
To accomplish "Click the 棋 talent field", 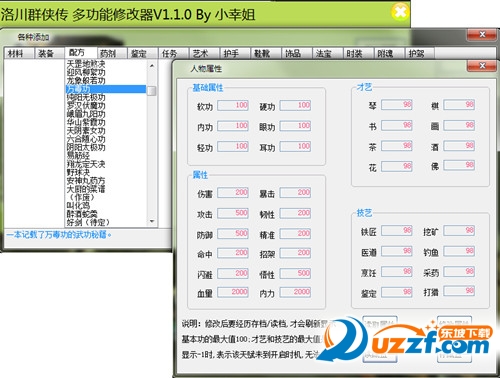I will tap(459, 105).
